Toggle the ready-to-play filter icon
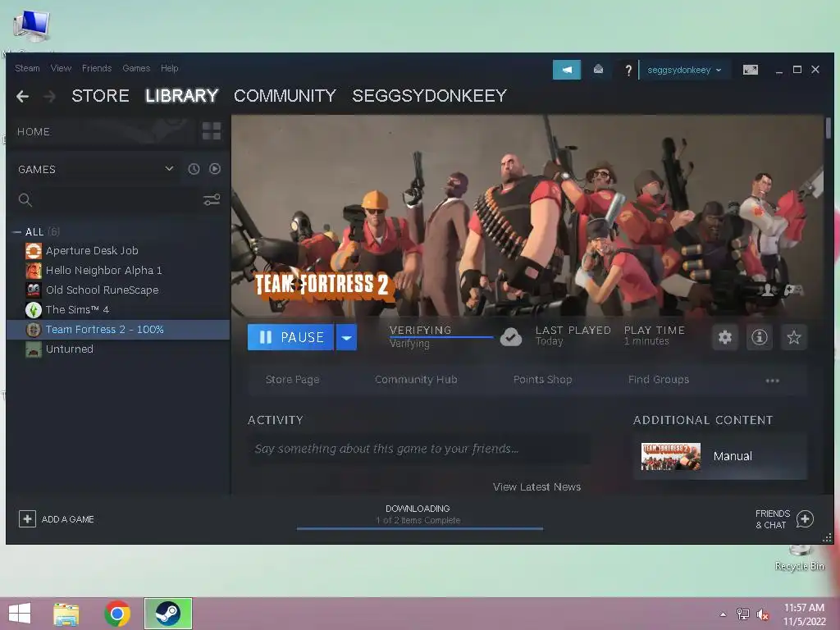The height and width of the screenshot is (630, 840). 215,169
